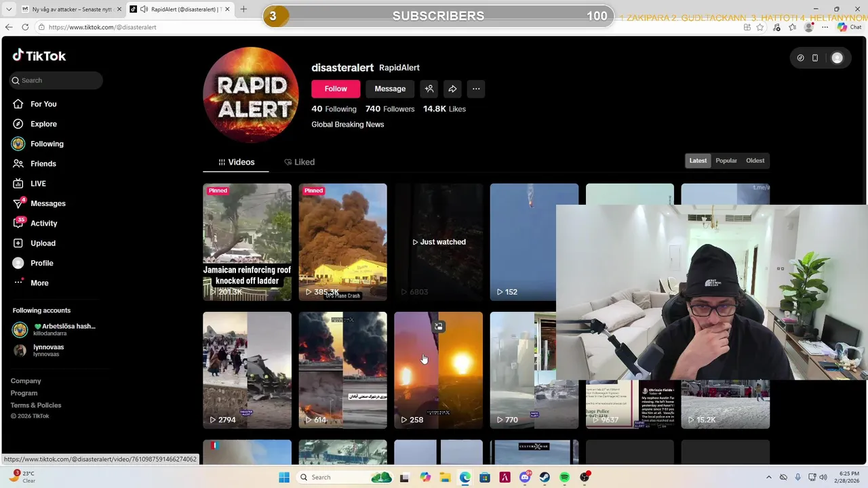Click the Company footer link
Image resolution: width=868 pixels, height=488 pixels.
coord(26,381)
